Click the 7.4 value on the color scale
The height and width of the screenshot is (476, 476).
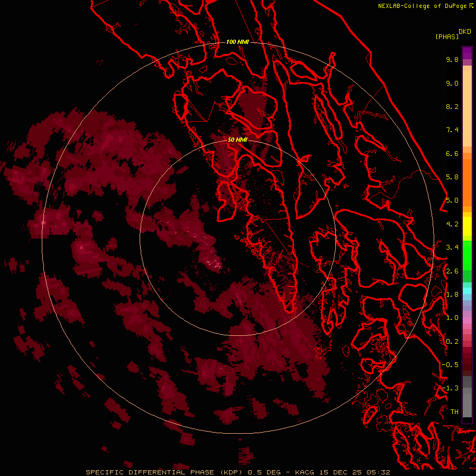[x=452, y=130]
